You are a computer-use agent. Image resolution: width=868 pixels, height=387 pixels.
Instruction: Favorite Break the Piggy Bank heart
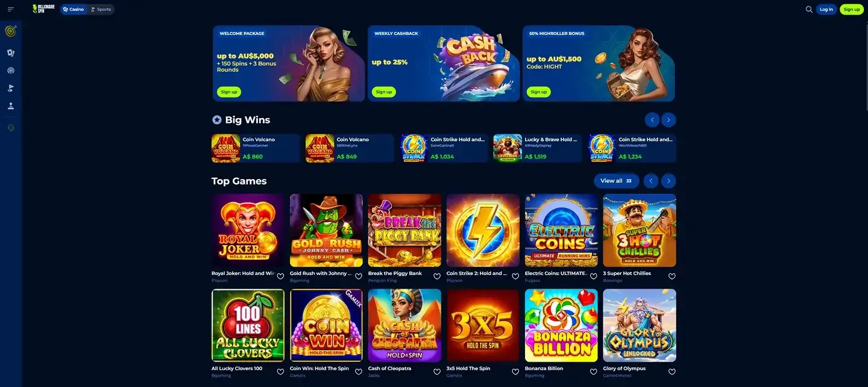(437, 277)
